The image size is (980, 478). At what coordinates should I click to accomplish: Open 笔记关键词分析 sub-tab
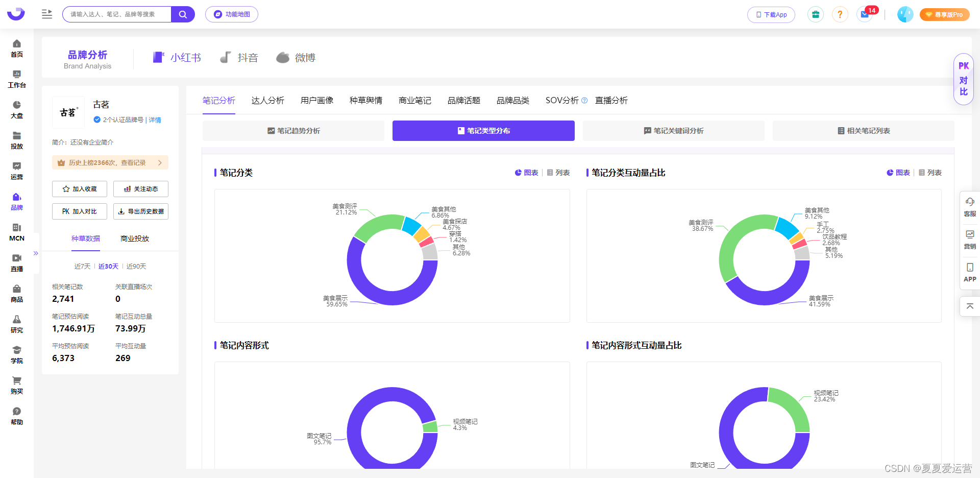674,131
